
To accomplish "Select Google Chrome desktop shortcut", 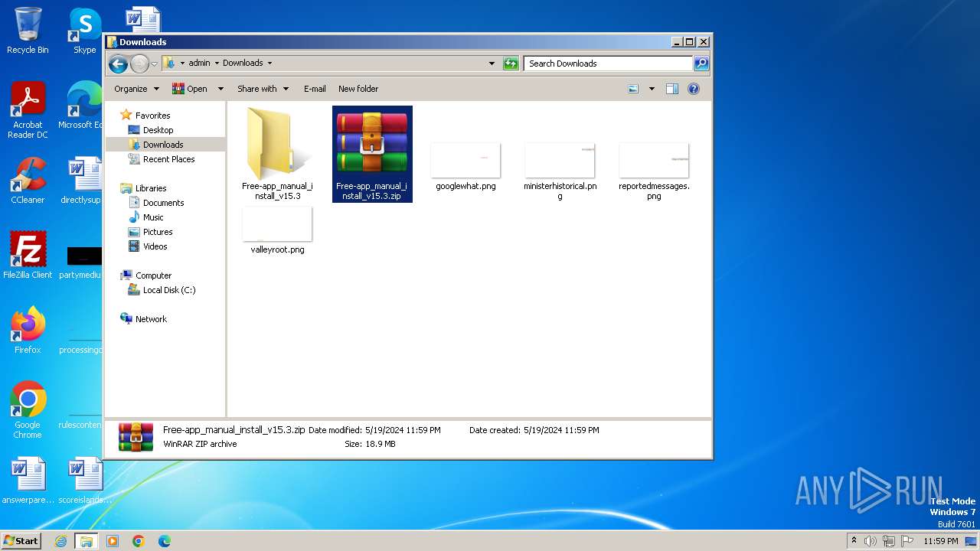I will (x=28, y=409).
